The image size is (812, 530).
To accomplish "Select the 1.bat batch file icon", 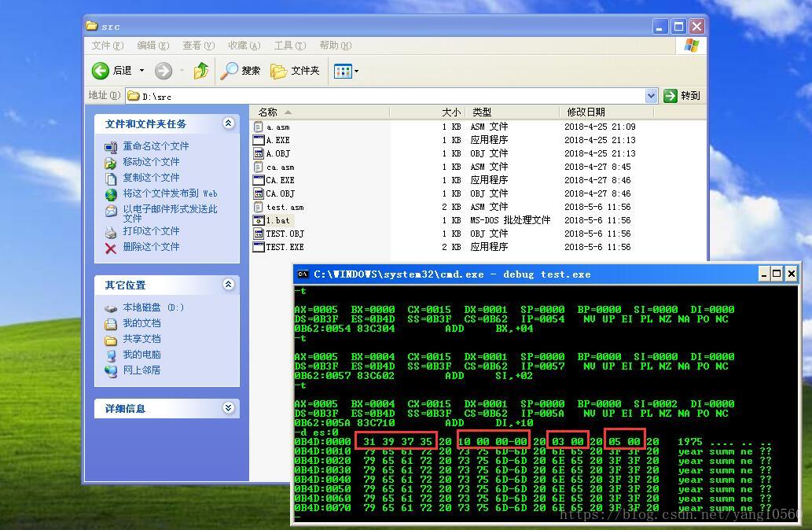I will coord(259,220).
